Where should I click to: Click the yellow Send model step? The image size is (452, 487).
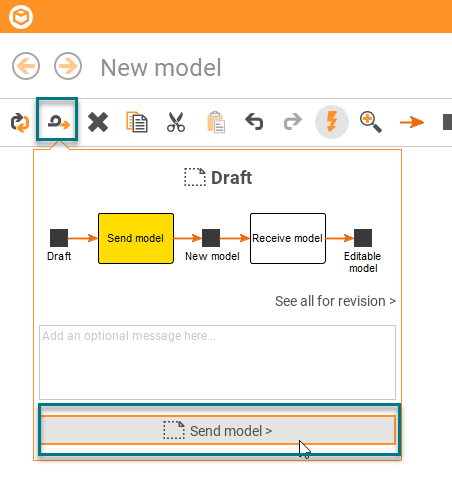pos(136,238)
